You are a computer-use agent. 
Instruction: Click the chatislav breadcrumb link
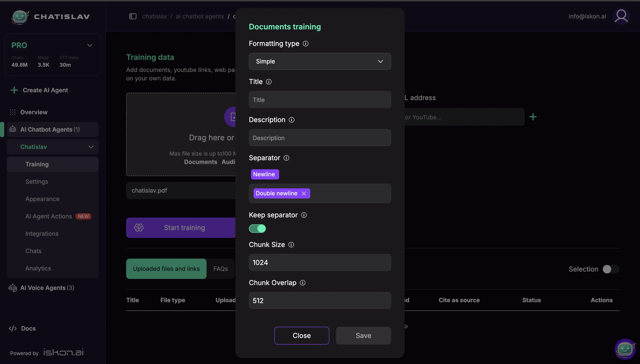(154, 16)
